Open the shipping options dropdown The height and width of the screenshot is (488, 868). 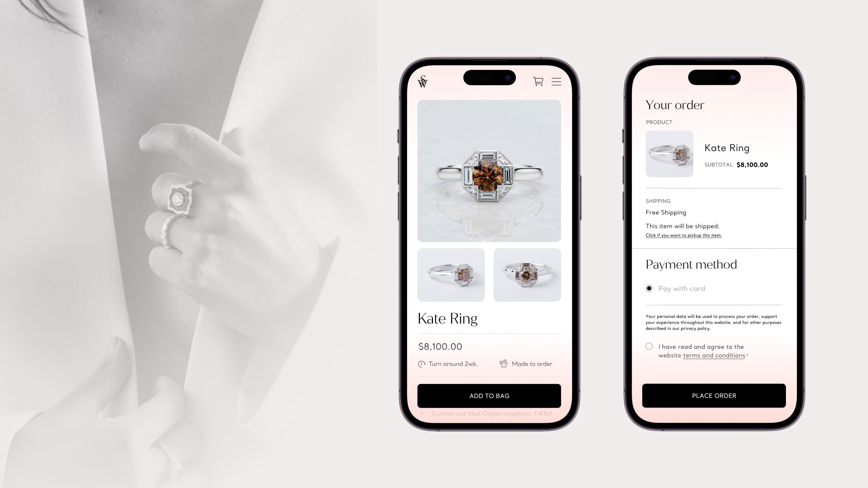(x=666, y=212)
